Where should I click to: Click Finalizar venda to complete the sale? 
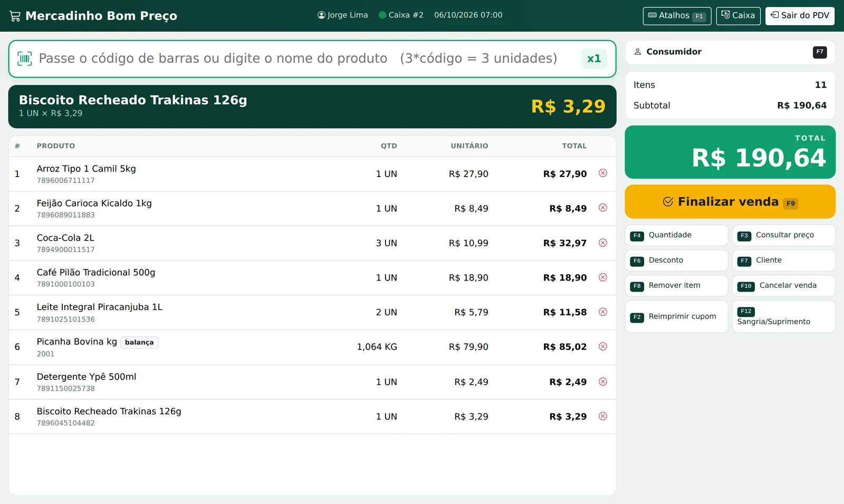[730, 201]
